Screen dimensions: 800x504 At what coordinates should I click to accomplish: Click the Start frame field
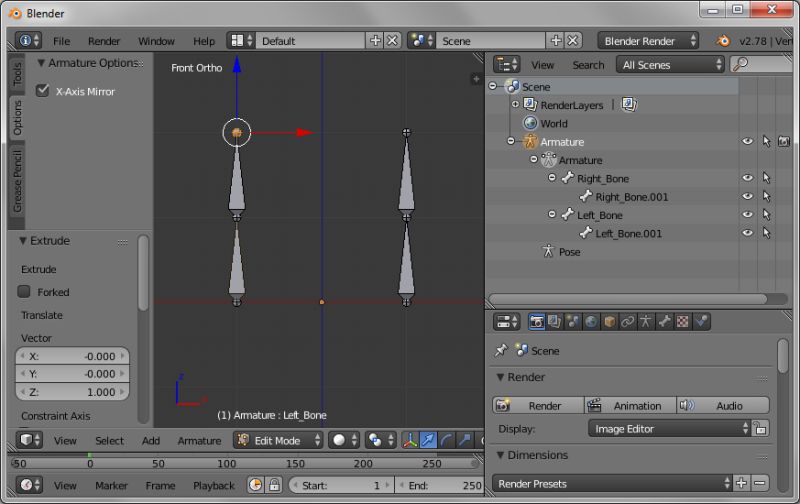[342, 485]
